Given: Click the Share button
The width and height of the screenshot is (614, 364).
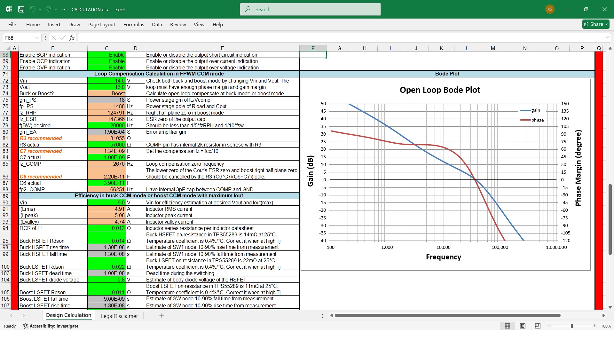Looking at the screenshot, I should (595, 24).
